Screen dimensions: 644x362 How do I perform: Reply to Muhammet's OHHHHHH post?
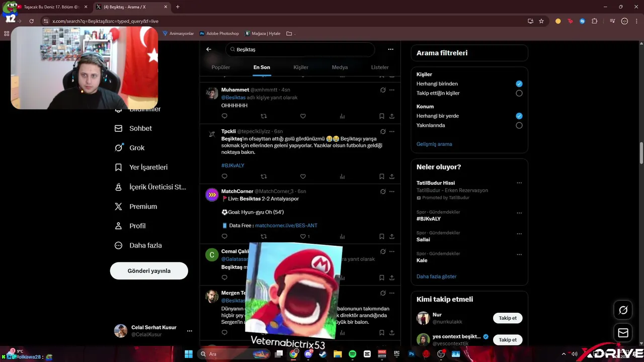tap(224, 116)
